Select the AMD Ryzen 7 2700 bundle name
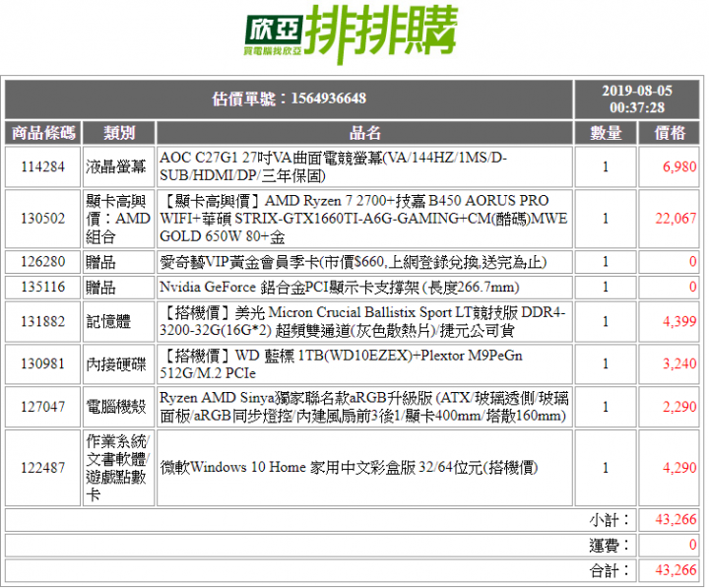Viewport: 709px width, 588px height. pyautogui.click(x=363, y=219)
